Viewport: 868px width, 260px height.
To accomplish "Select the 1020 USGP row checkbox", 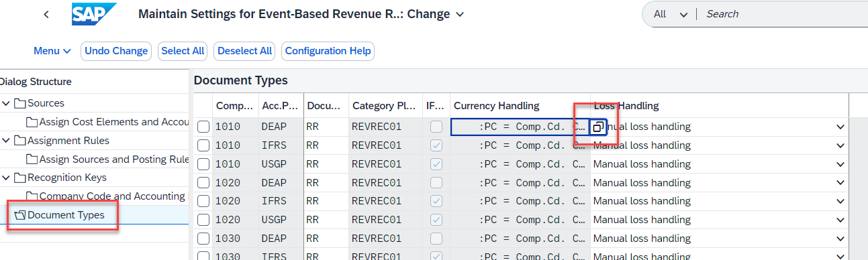I will coord(203,220).
